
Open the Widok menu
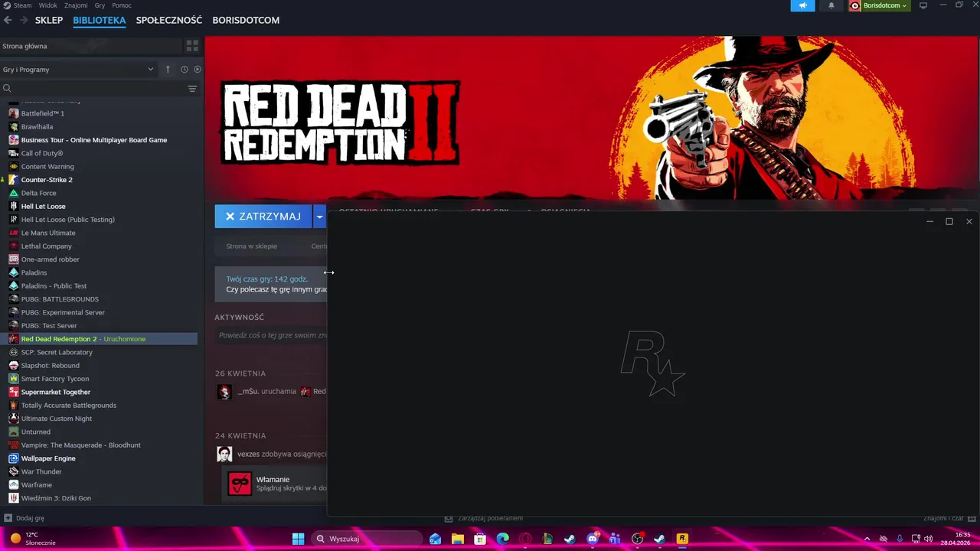[x=47, y=5]
